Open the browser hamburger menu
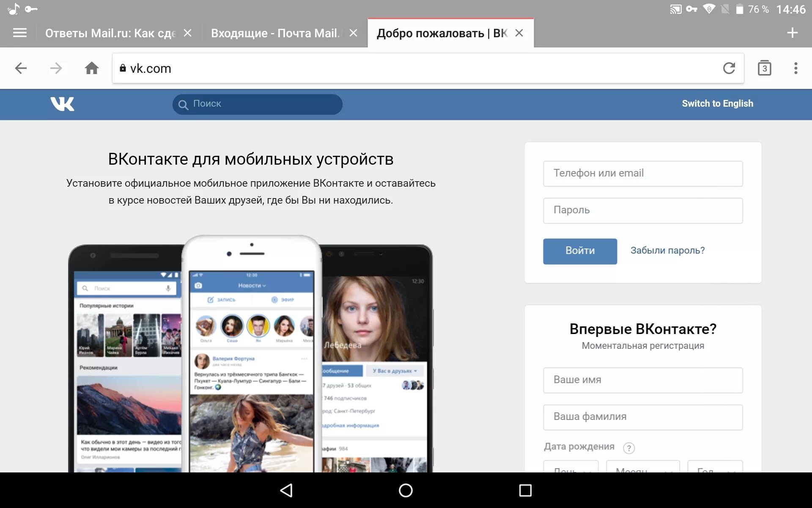Screen dimensions: 812x508 [x=20, y=33]
